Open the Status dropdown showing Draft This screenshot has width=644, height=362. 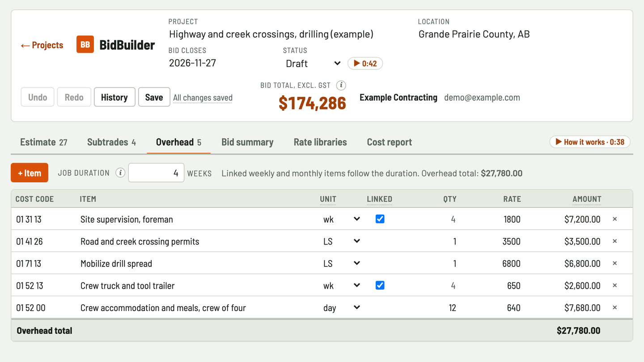pyautogui.click(x=313, y=63)
